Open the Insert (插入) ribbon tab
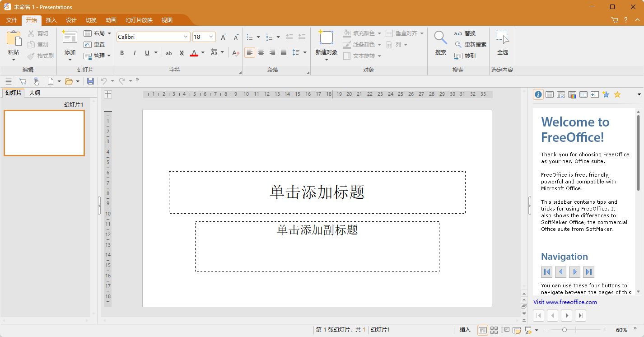644x337 pixels. click(51, 20)
